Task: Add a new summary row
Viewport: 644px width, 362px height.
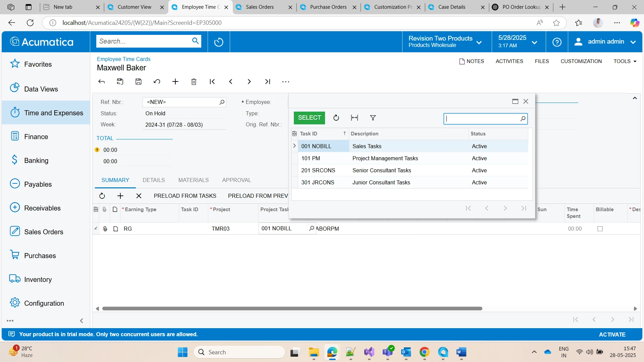Action: (120, 196)
